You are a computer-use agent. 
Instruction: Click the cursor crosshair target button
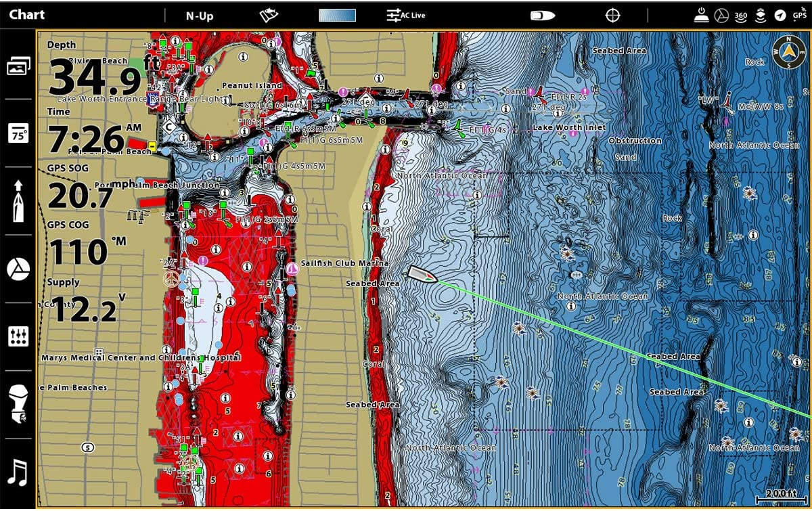click(x=612, y=14)
